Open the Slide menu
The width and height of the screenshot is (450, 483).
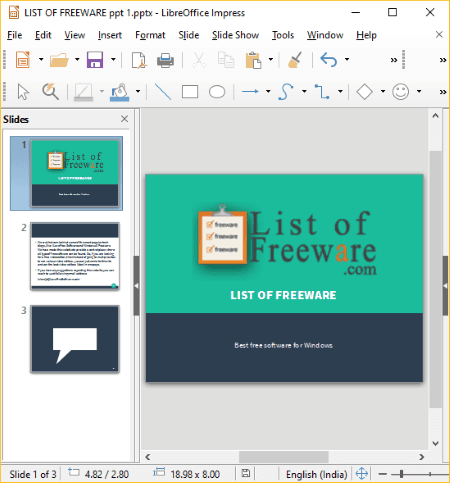[189, 35]
